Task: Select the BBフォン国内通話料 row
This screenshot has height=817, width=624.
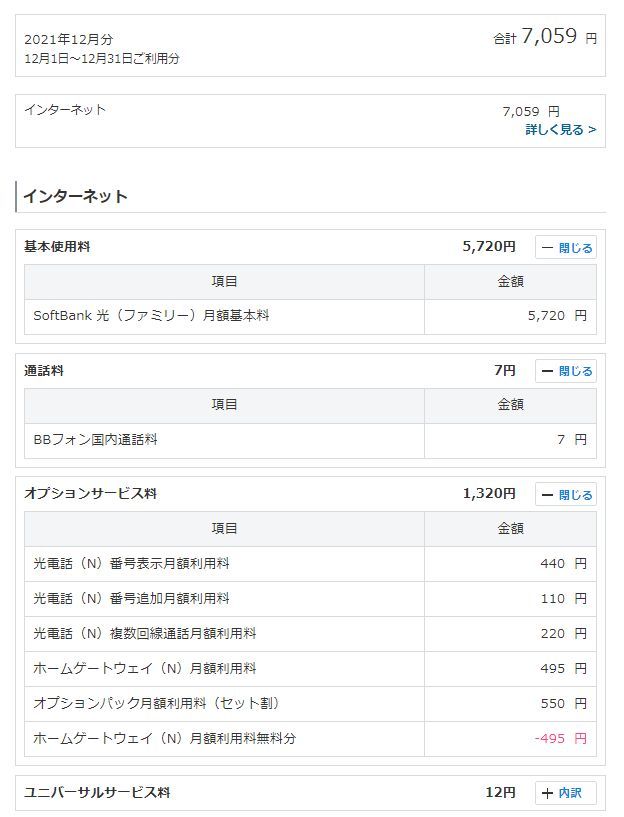Action: click(96, 439)
